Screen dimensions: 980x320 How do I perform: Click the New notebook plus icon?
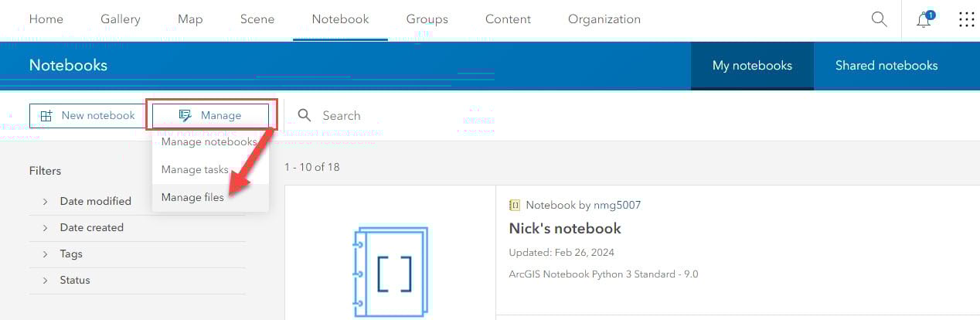46,116
